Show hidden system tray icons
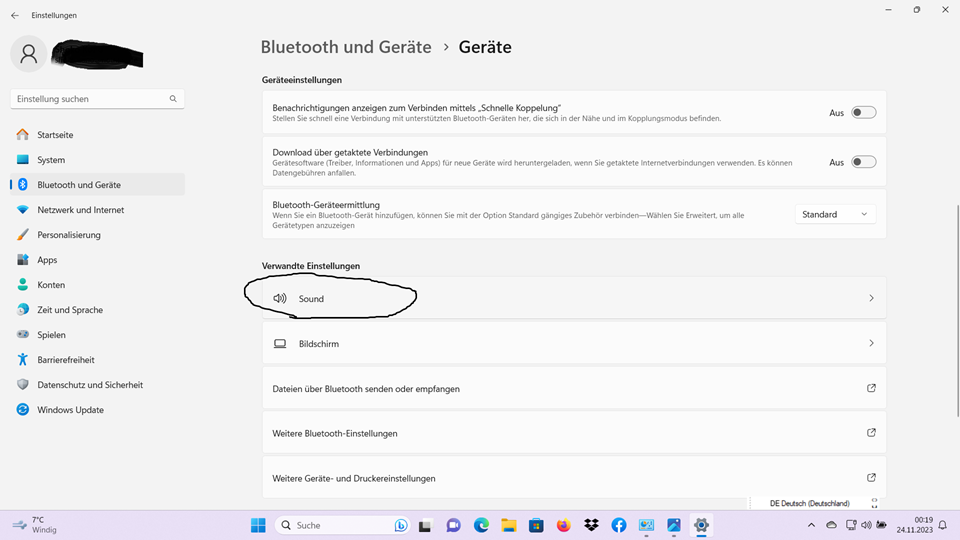This screenshot has height=540, width=960. [811, 525]
